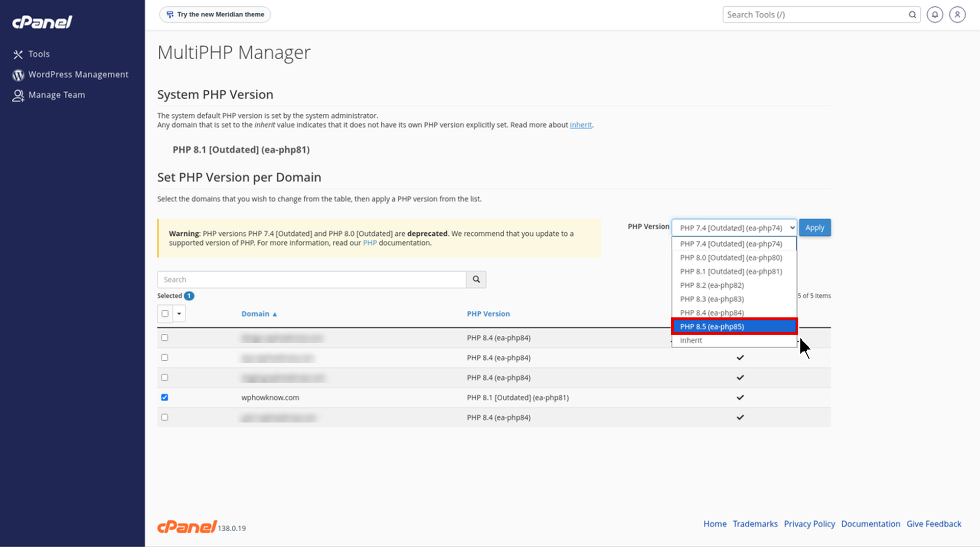Click the Search Tools magnifier icon

coord(912,15)
